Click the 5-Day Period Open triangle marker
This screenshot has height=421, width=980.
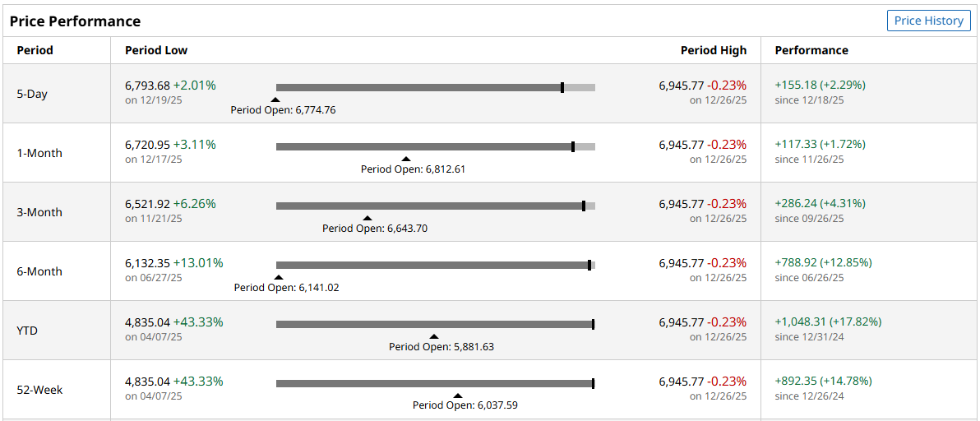pos(275,99)
